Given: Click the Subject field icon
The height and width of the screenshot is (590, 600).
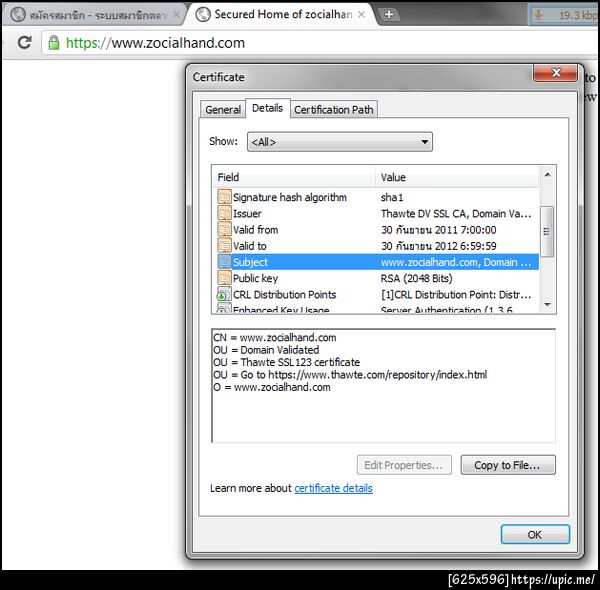Looking at the screenshot, I should coord(224,262).
